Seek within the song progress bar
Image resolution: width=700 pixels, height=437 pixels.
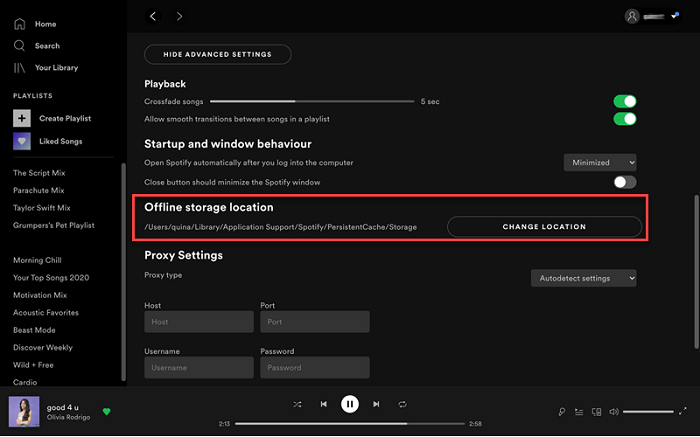(x=350, y=424)
